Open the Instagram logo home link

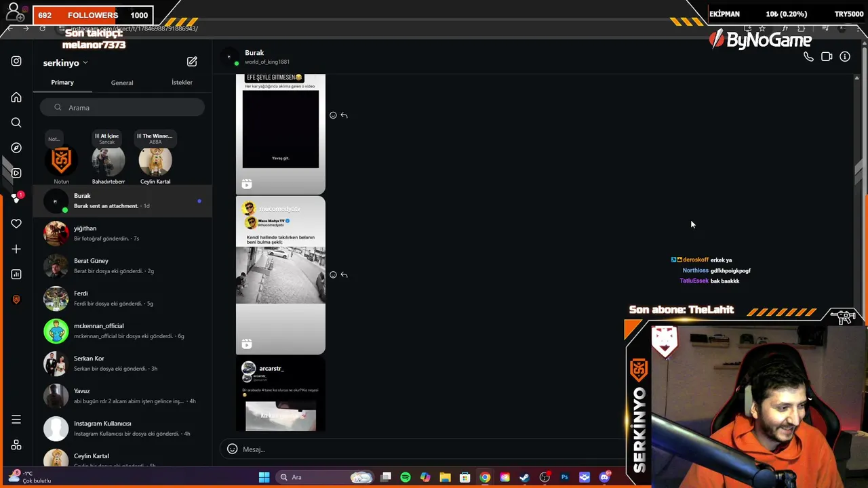[16, 61]
